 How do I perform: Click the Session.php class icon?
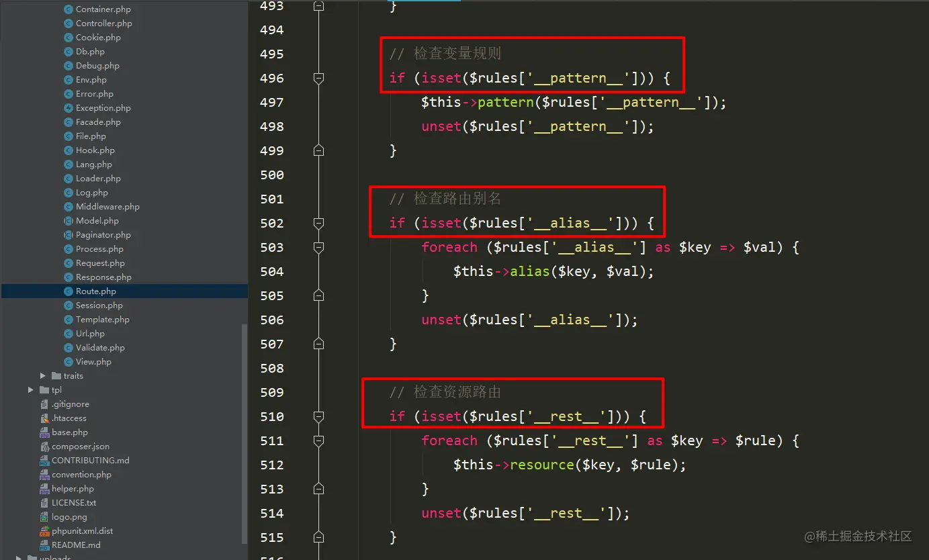pyautogui.click(x=69, y=306)
